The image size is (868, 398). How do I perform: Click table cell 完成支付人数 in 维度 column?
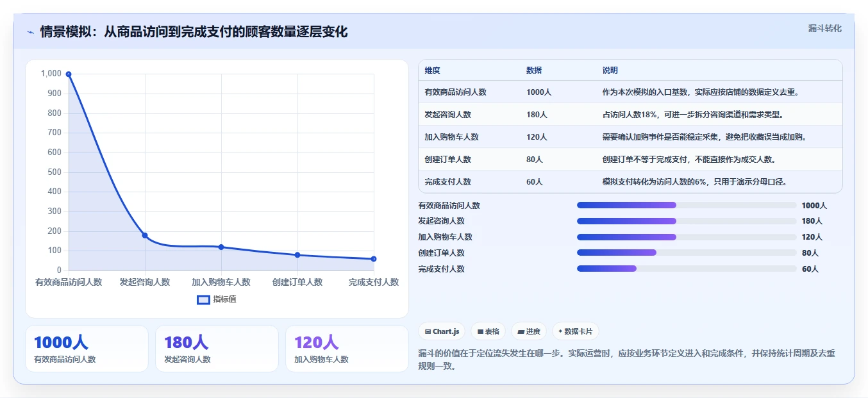[x=447, y=182]
